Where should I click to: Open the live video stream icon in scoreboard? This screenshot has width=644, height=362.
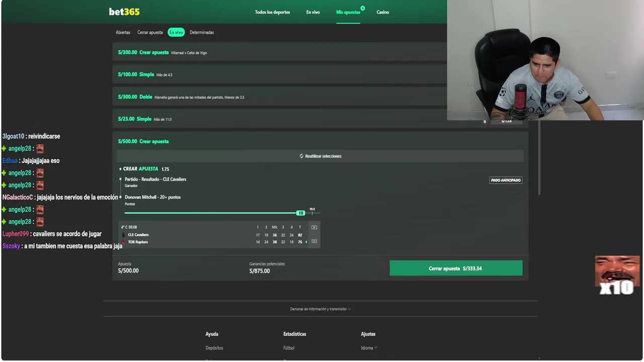tap(314, 227)
